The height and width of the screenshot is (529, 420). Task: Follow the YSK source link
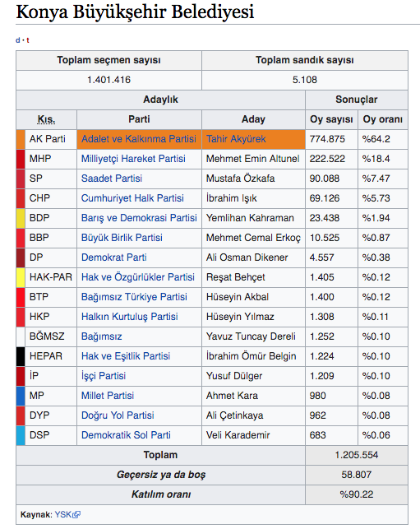click(63, 514)
